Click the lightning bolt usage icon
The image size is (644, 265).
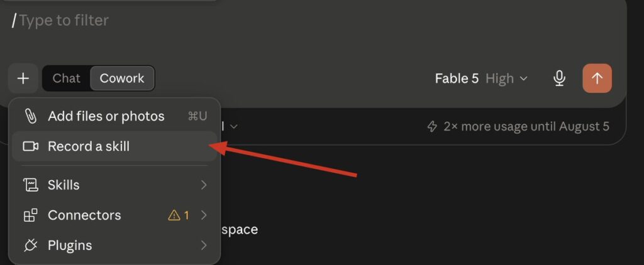pos(432,126)
